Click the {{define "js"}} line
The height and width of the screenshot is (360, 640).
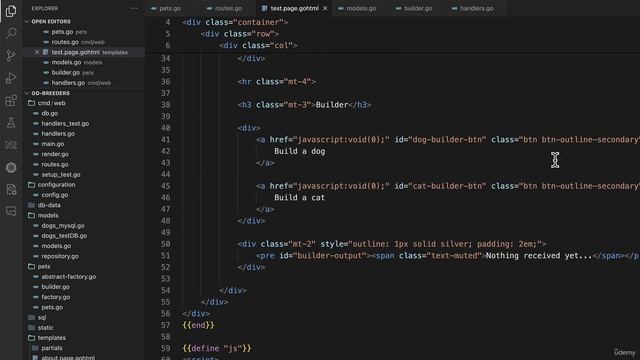(x=217, y=349)
